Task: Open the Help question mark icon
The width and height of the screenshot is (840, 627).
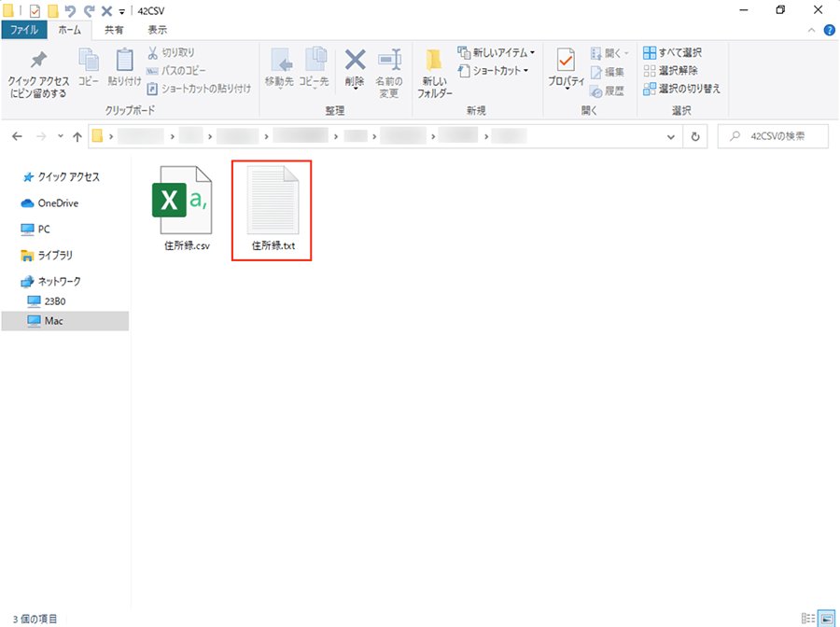Action: 830,30
